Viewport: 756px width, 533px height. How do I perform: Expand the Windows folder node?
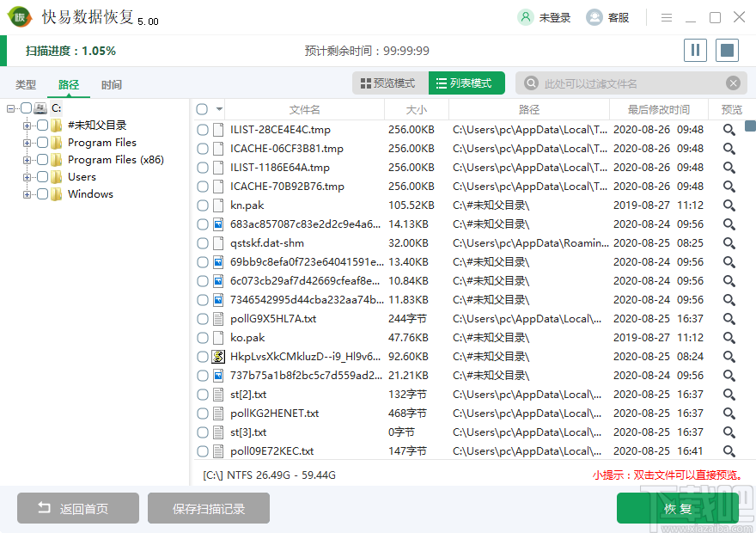pos(27,194)
